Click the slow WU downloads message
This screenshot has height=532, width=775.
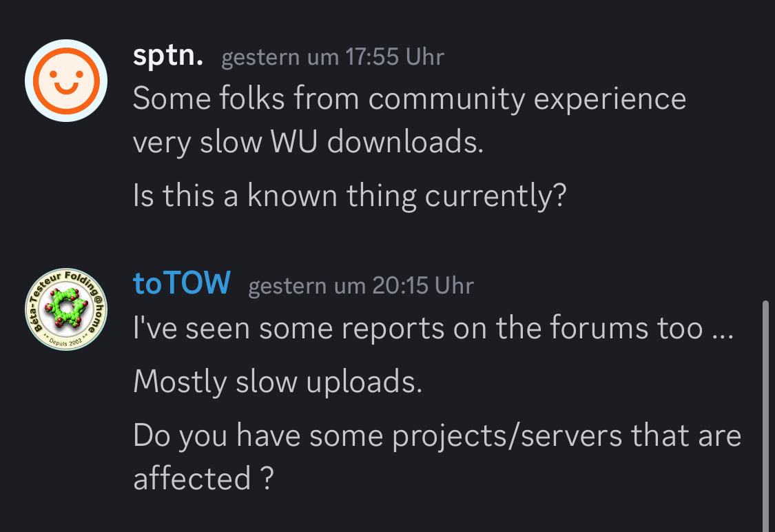409,120
